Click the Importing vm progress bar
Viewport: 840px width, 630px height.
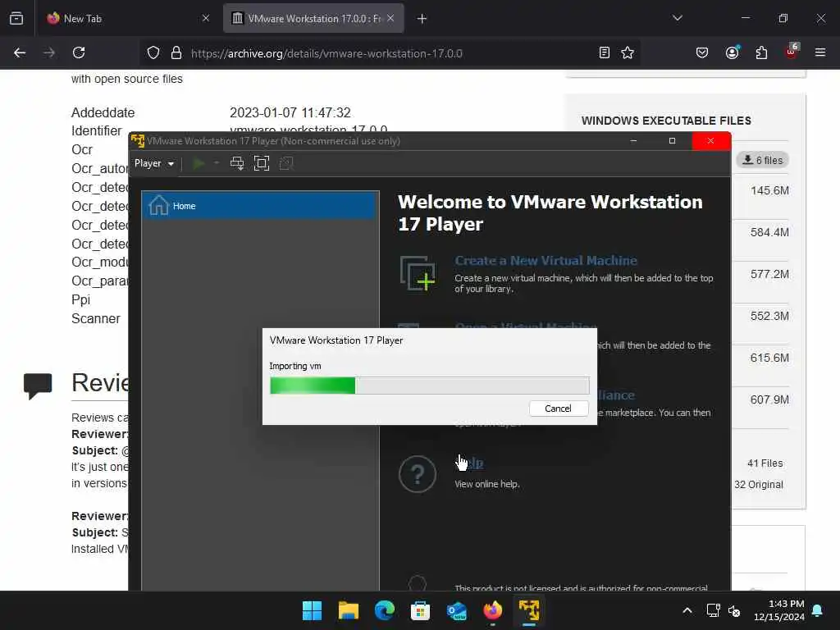click(430, 386)
